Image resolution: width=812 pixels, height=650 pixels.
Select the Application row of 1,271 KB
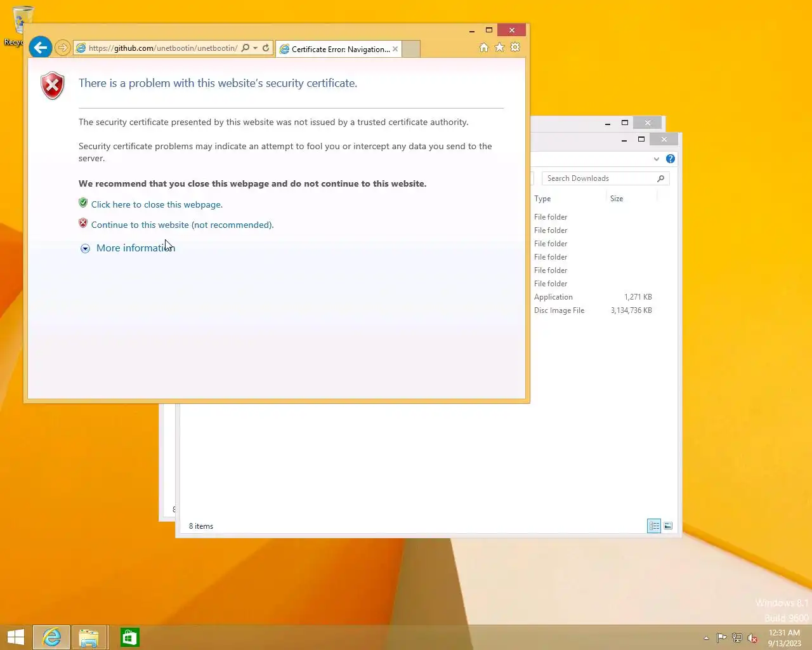click(x=593, y=297)
